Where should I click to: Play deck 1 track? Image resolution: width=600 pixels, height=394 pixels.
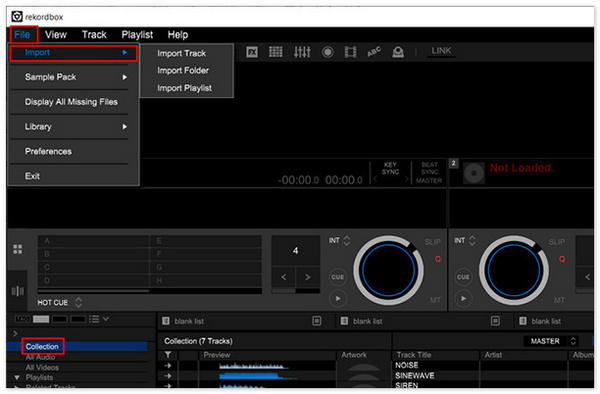tap(338, 299)
